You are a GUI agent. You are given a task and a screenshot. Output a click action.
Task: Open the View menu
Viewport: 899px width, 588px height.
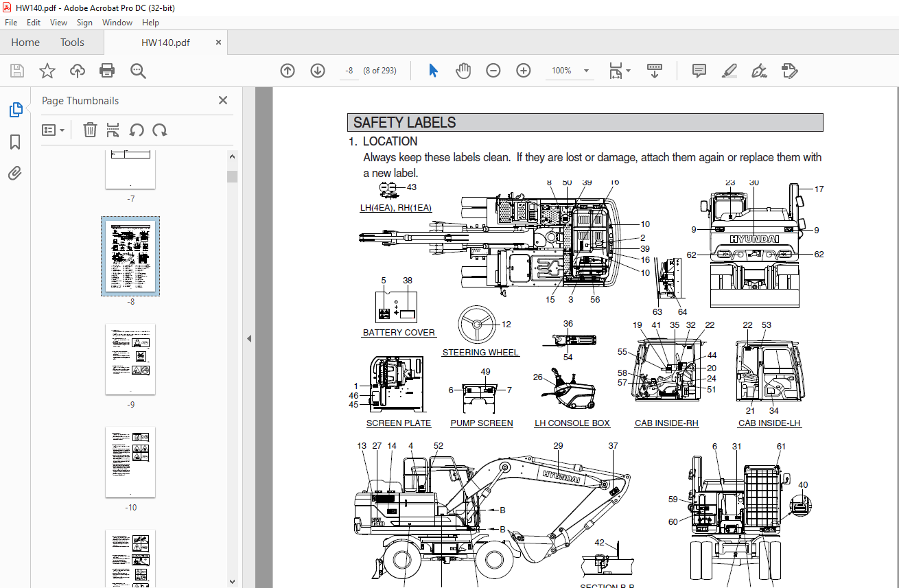tap(59, 23)
